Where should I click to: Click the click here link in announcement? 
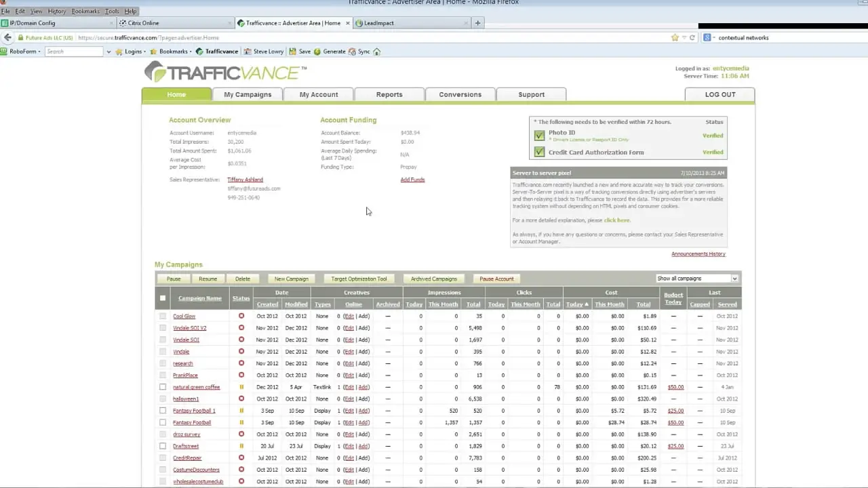[x=616, y=220]
